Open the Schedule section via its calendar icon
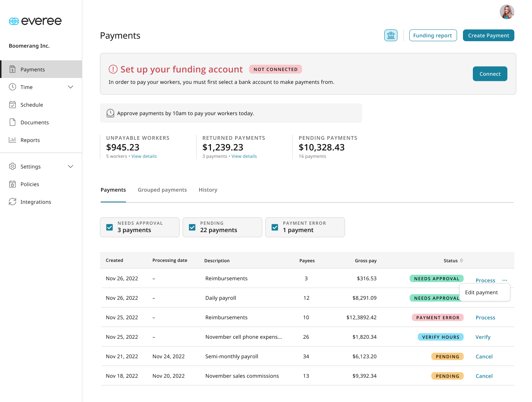Image resolution: width=532 pixels, height=402 pixels. click(x=12, y=104)
